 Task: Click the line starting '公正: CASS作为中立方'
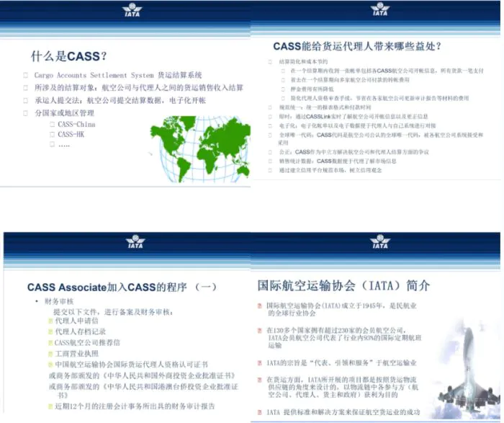click(x=354, y=152)
